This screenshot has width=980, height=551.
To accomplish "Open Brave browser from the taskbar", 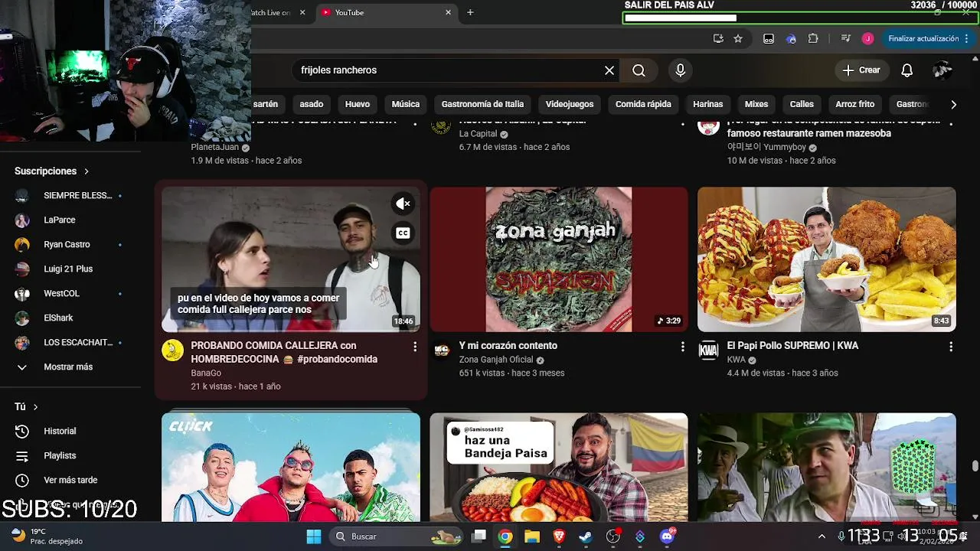I will [x=559, y=536].
